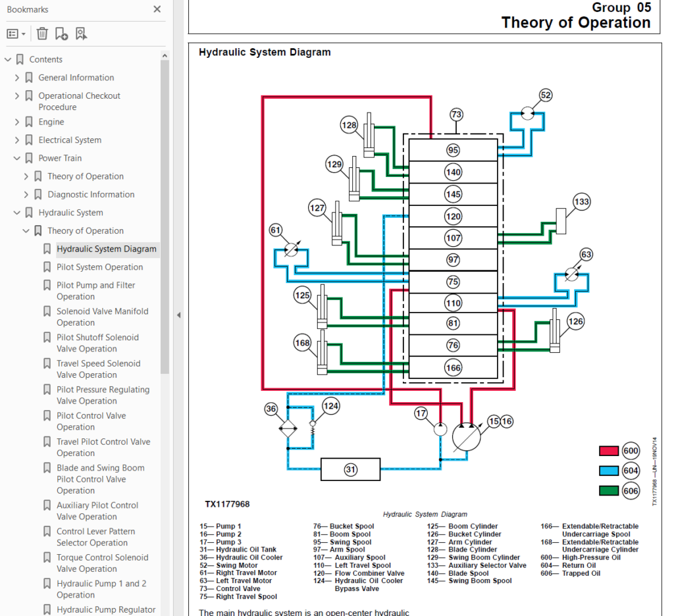Click the Hydraulic Oil Tank box 31
The image size is (674, 616).
coord(350,469)
